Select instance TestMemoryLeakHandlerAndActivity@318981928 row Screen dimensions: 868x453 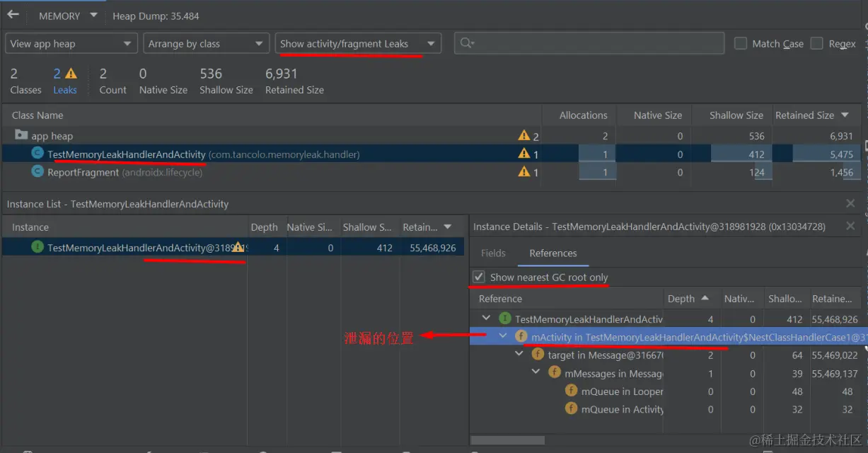pyautogui.click(x=233, y=248)
